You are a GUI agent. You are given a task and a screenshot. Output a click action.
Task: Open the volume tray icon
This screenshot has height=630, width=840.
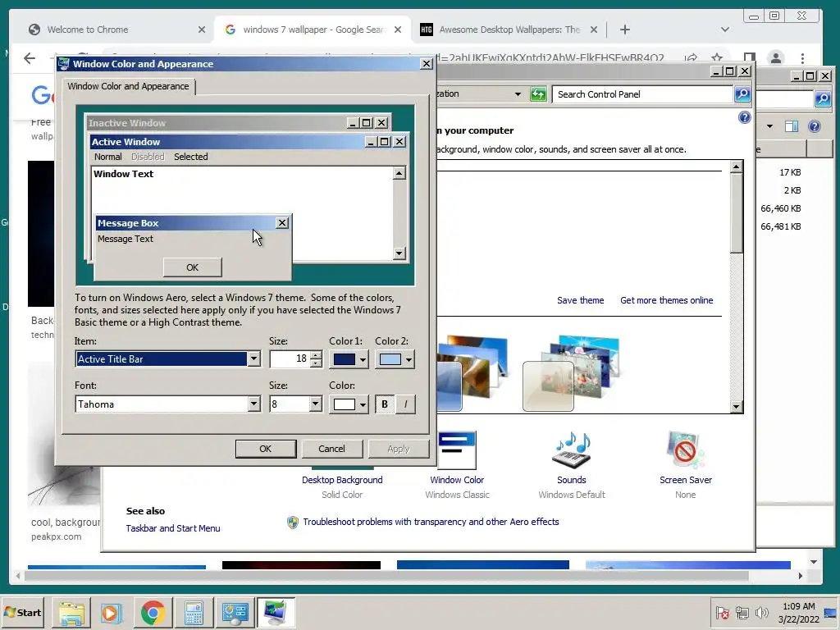coord(761,612)
